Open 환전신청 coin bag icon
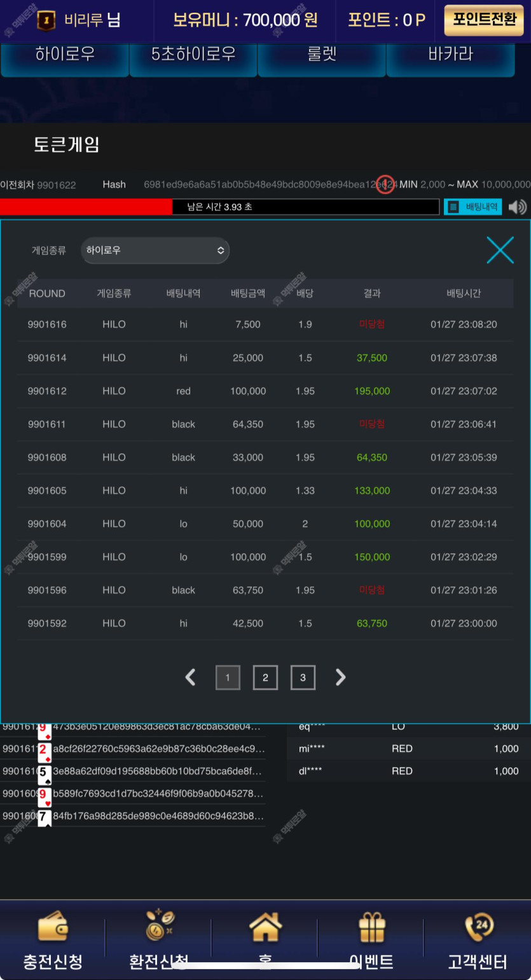Image resolution: width=531 pixels, height=980 pixels. (158, 926)
